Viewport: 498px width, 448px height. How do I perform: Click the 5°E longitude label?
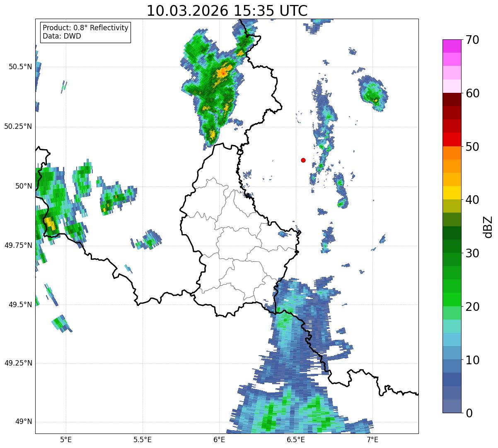66,440
